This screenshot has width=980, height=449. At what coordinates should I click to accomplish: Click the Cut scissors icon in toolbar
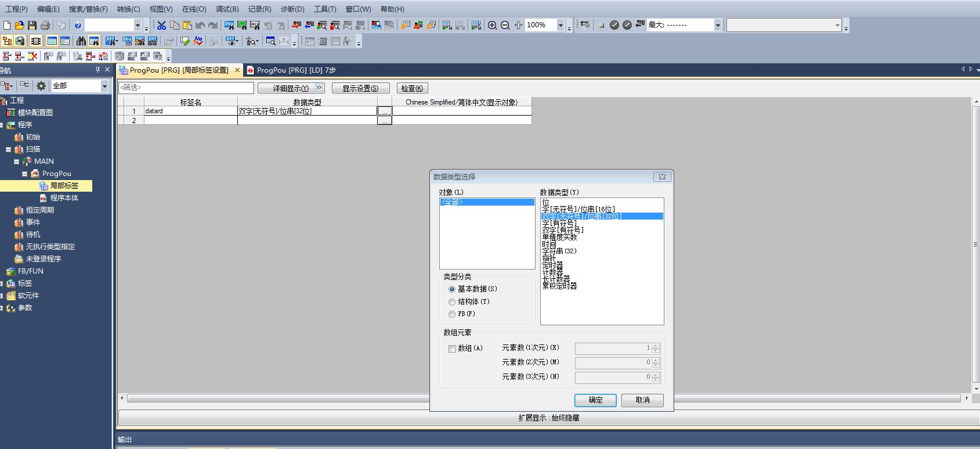(x=161, y=25)
